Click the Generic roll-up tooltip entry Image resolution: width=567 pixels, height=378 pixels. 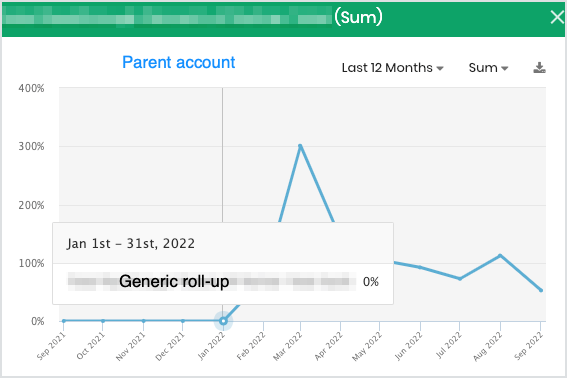pos(174,281)
